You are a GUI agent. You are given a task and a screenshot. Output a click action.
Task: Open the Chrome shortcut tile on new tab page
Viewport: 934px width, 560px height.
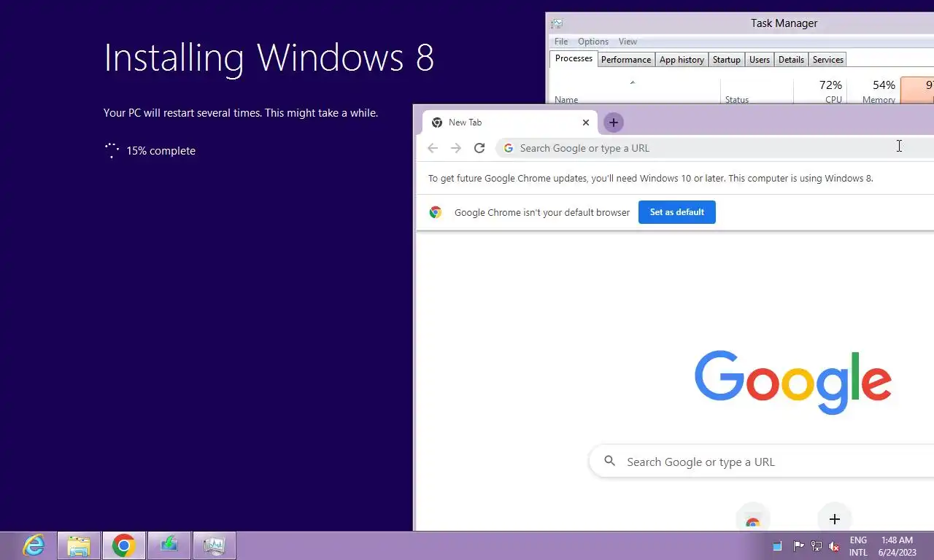click(x=753, y=519)
